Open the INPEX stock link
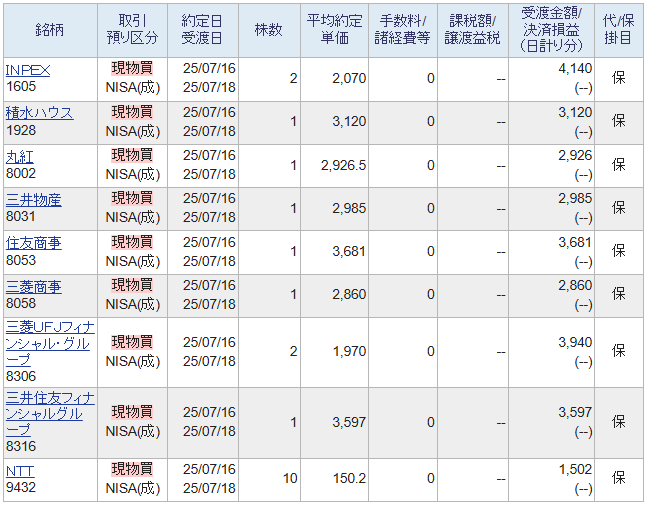The height and width of the screenshot is (507, 648). [x=28, y=70]
